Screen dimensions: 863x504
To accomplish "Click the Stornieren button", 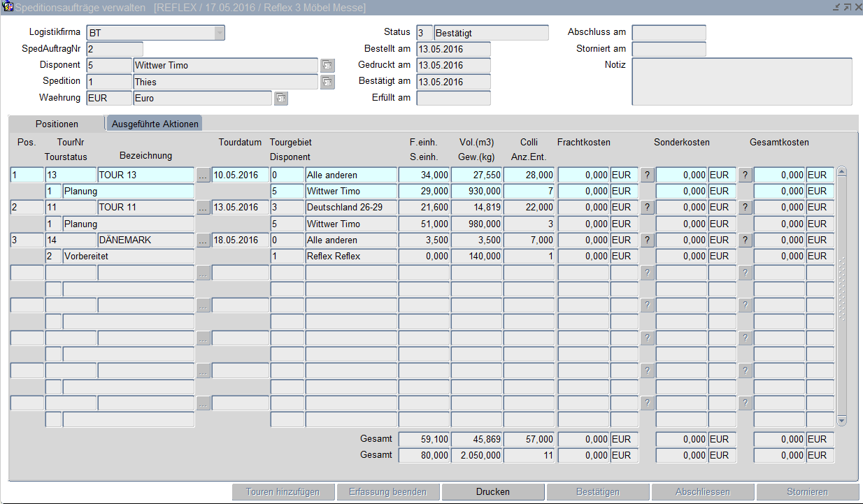I will pyautogui.click(x=807, y=491).
